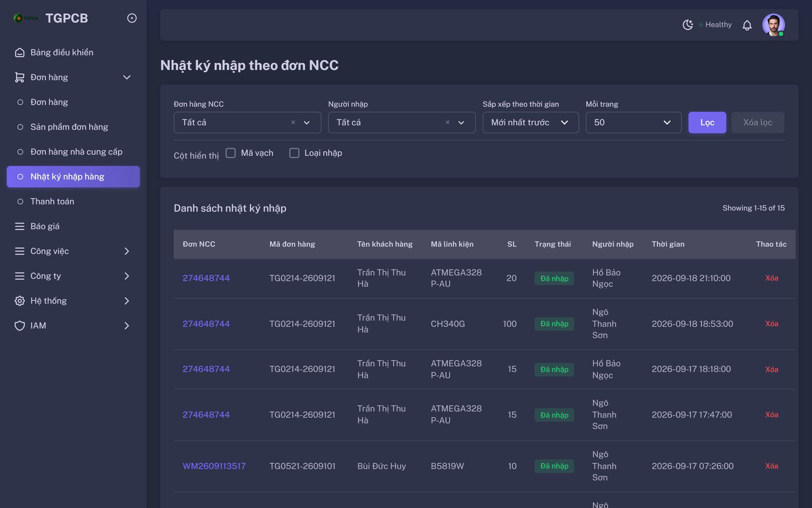The height and width of the screenshot is (508, 812).
Task: Toggle sidebar pin circle icon
Action: pos(131,18)
